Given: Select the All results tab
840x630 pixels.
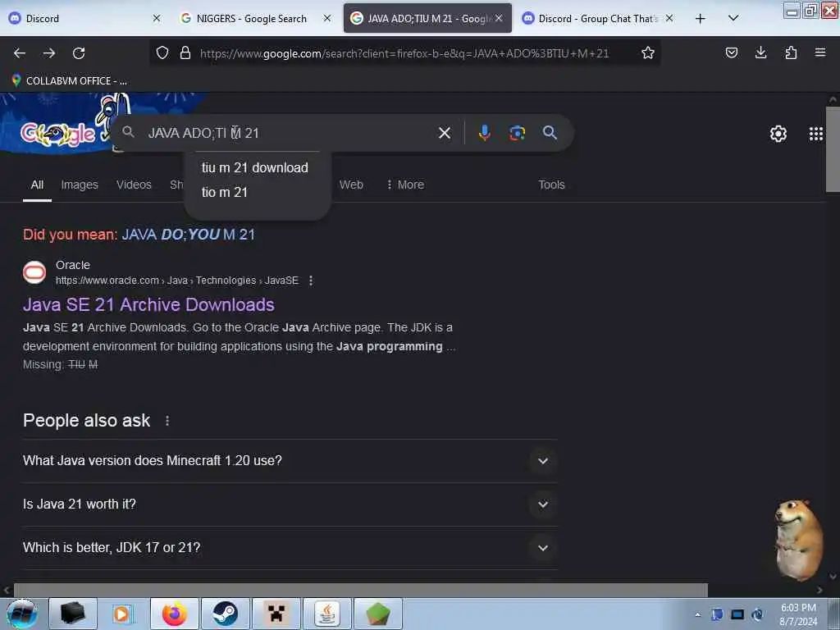Looking at the screenshot, I should pyautogui.click(x=37, y=185).
